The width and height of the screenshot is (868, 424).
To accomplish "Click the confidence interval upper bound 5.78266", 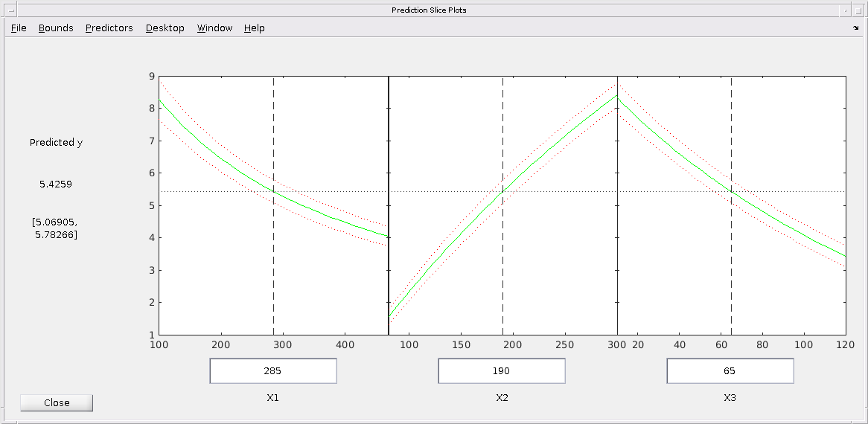I will pyautogui.click(x=56, y=236).
